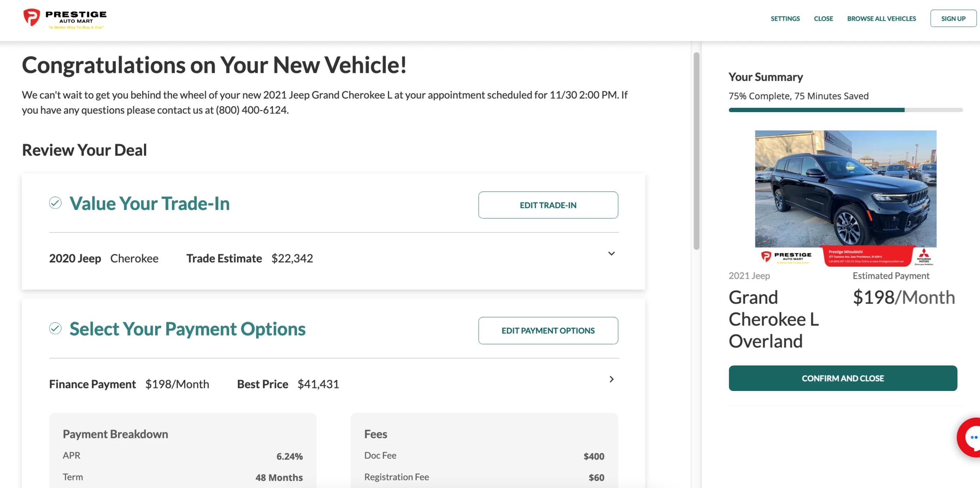Go to Browse All Vehicles
980x488 pixels.
(x=881, y=19)
